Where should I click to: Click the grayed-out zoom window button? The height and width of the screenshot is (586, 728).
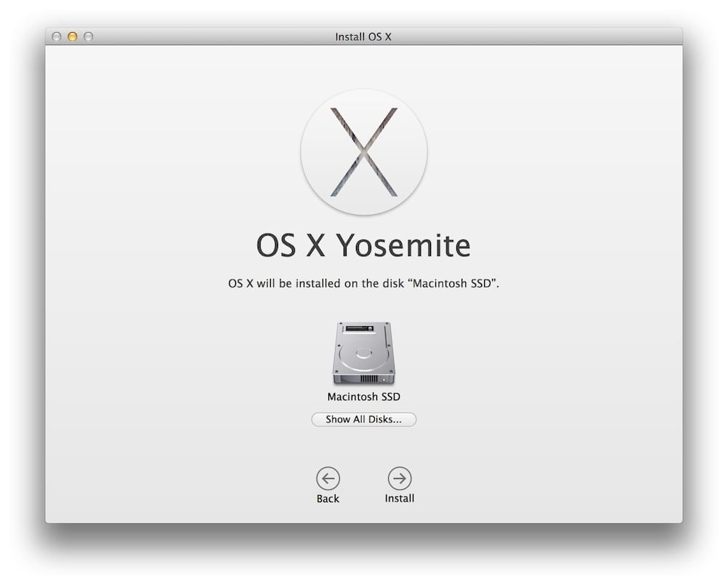pos(89,36)
